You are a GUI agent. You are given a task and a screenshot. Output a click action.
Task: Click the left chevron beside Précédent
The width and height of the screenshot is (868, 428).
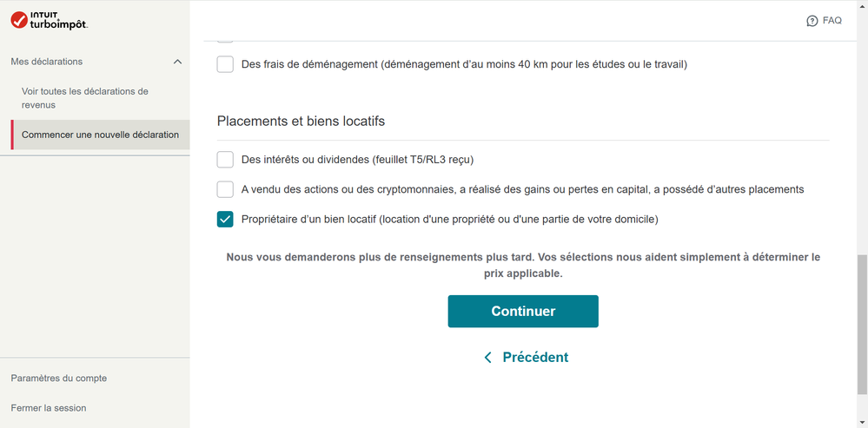click(487, 357)
